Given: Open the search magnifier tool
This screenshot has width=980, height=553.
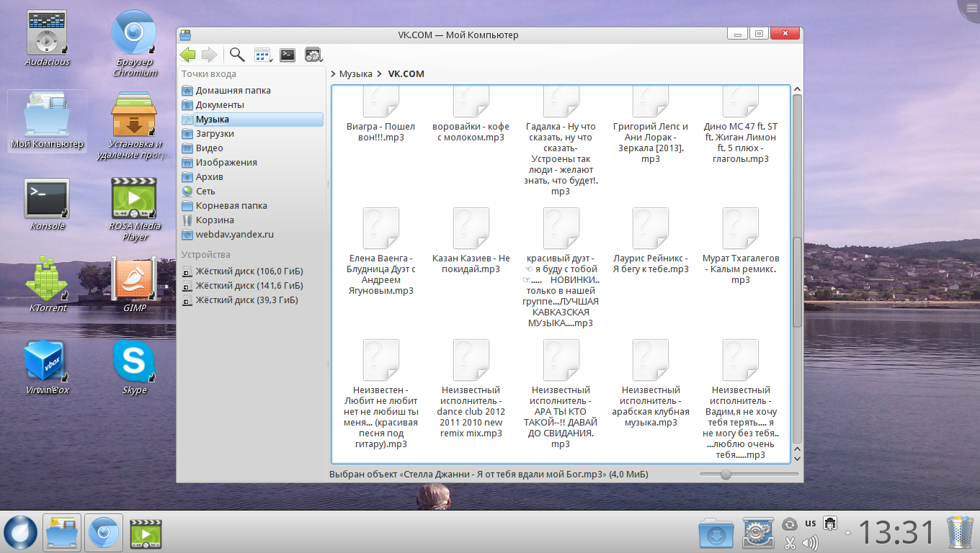Looking at the screenshot, I should [236, 55].
